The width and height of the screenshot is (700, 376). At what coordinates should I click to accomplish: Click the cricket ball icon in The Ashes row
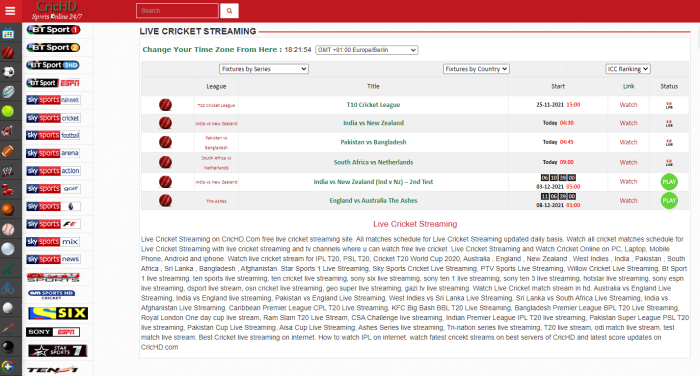coord(165,201)
